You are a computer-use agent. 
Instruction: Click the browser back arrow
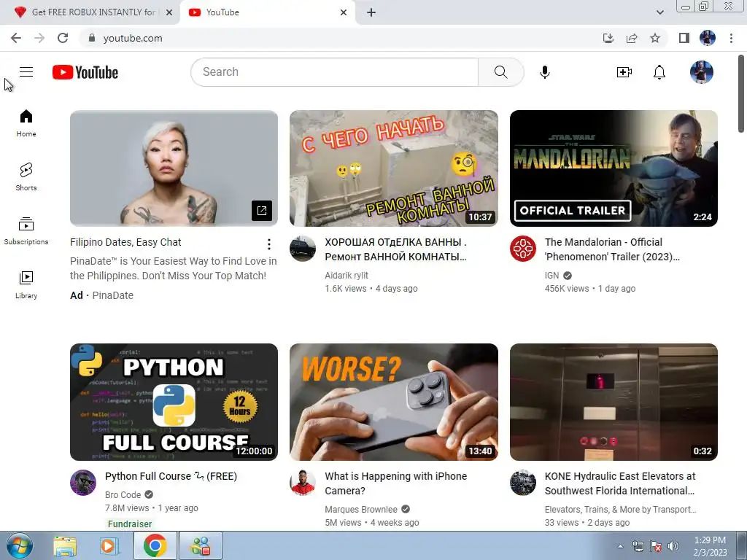click(16, 38)
